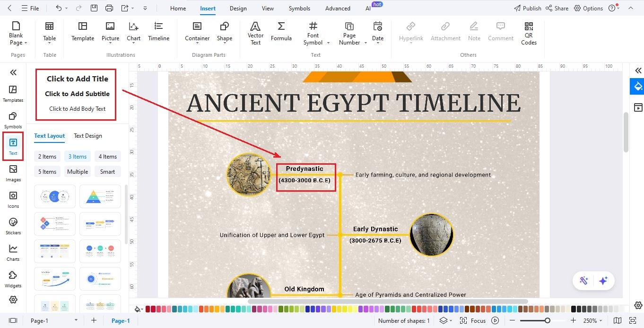This screenshot has height=328, width=644.
Task: Open the Templates panel in the sidebar
Action: click(13, 93)
